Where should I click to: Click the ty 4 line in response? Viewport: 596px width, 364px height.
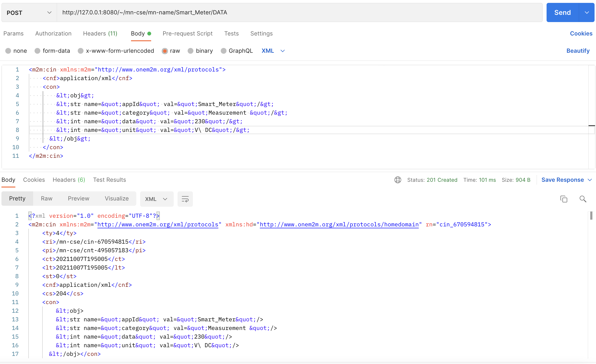(59, 233)
